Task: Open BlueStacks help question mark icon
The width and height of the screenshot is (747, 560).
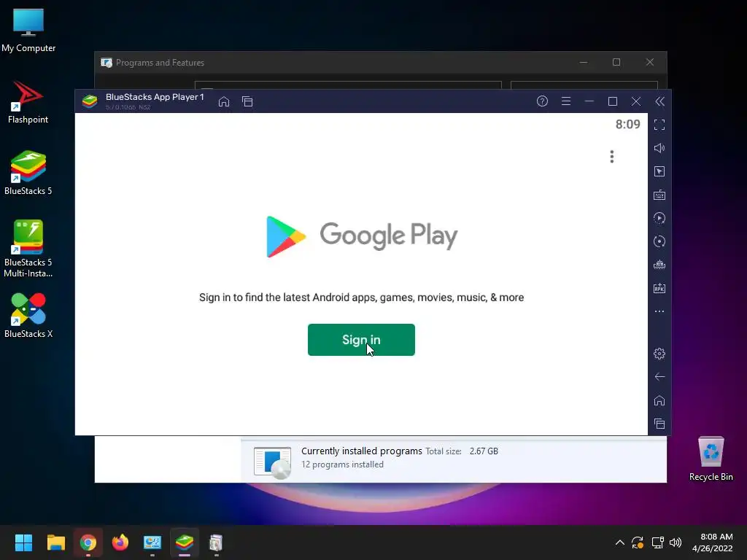Action: (542, 101)
